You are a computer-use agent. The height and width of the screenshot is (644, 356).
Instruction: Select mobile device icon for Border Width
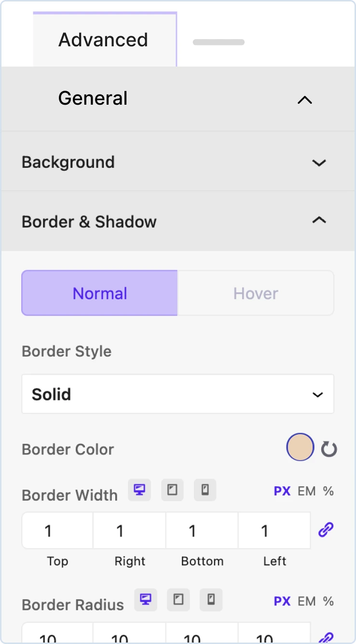point(205,490)
